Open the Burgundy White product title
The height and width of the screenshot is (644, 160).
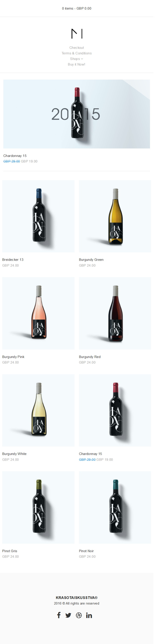(14, 454)
